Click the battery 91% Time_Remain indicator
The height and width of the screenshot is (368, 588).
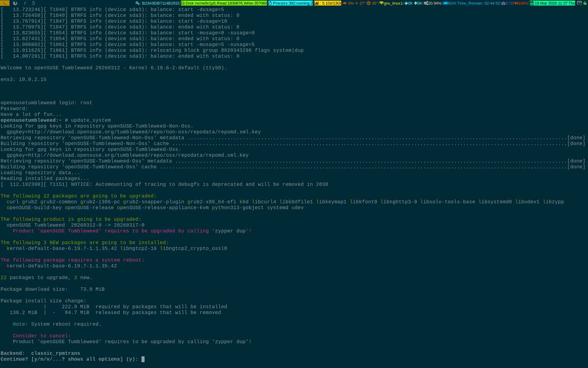pyautogui.click(x=471, y=3)
